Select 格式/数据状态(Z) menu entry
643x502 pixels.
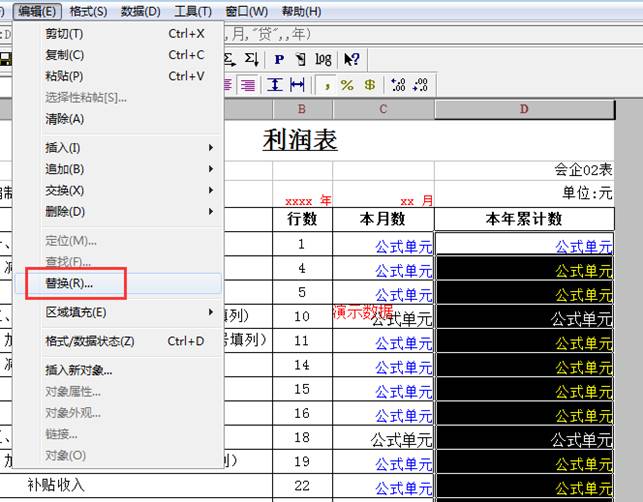90,341
